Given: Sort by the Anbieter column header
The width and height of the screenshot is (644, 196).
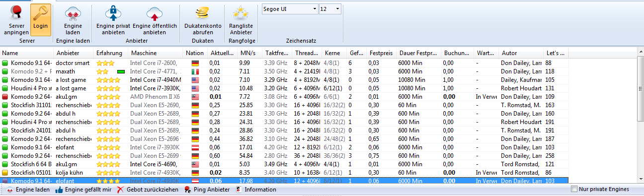Looking at the screenshot, I should point(74,53).
